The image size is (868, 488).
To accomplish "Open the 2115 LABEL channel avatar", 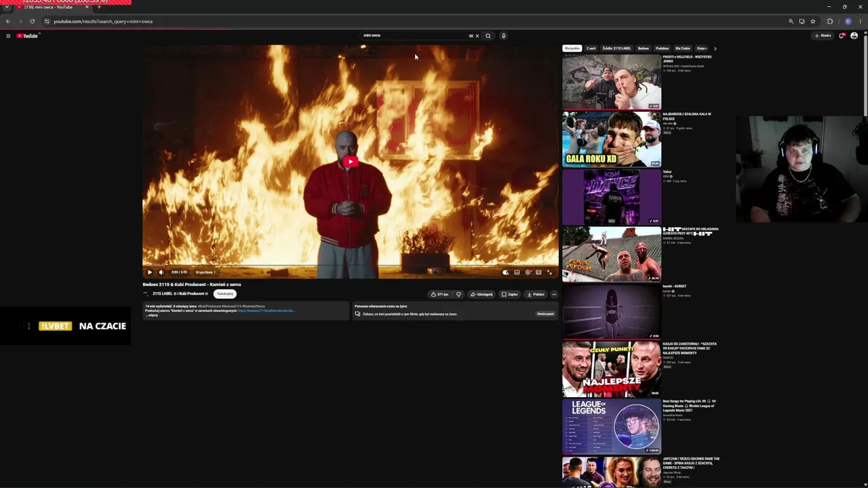I will coord(146,294).
